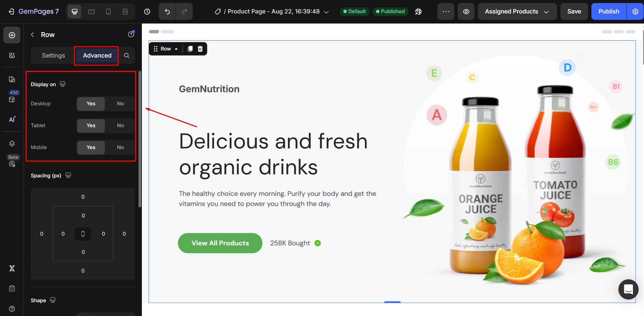This screenshot has width=644, height=316.
Task: Set Mobile display to Yes
Action: pos(91,147)
